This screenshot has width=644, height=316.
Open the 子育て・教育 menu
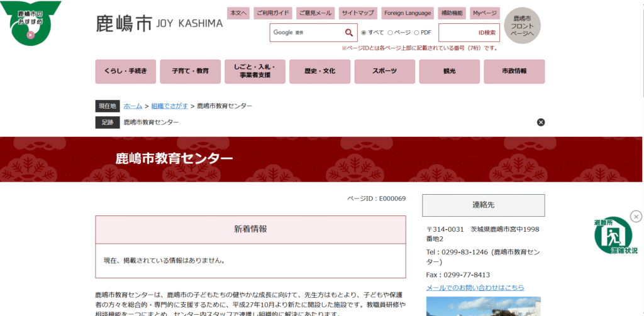click(190, 72)
